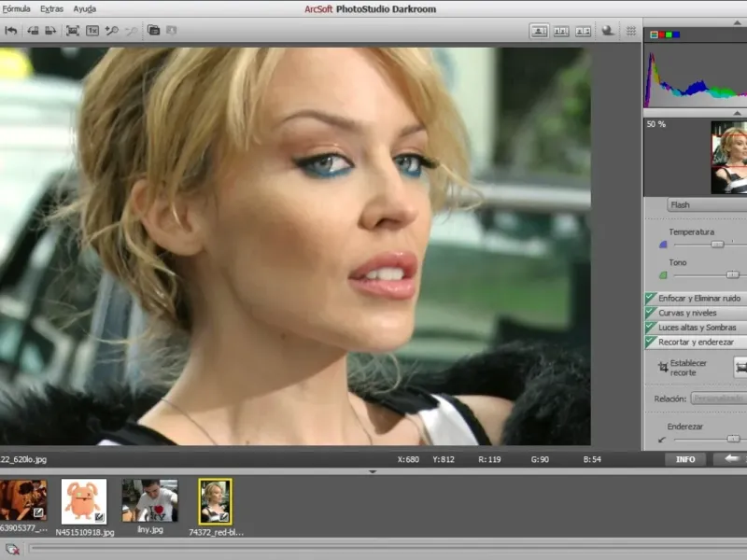This screenshot has height=560, width=747.
Task: Click the Fit to window icon
Action: coord(73,31)
